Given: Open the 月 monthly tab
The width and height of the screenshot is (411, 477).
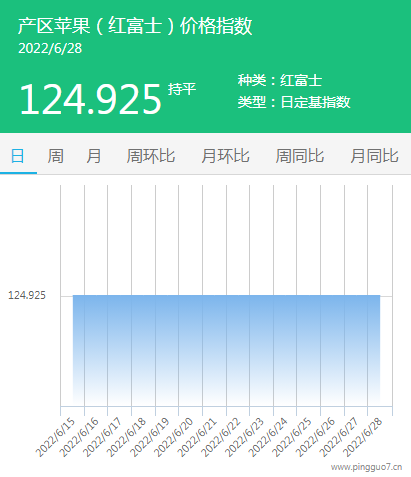Looking at the screenshot, I should pos(93,156).
